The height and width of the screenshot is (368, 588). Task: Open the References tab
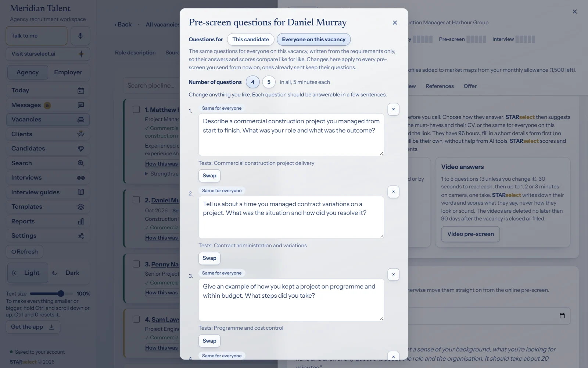point(440,86)
